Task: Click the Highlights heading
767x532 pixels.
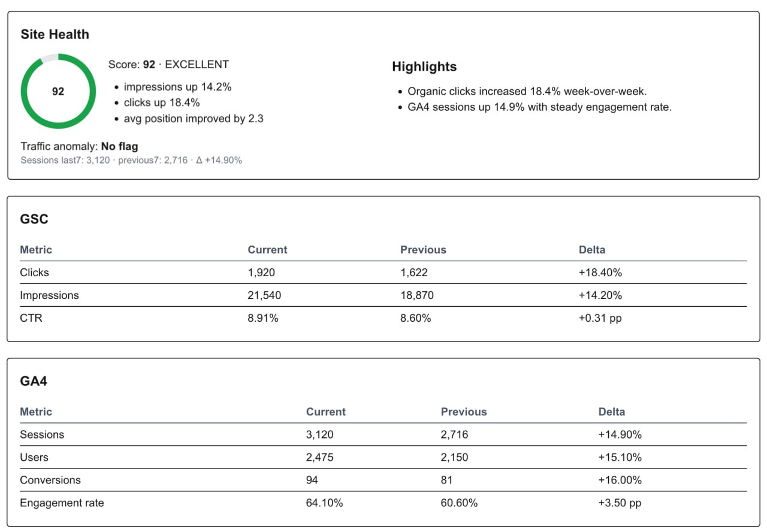Action: tap(424, 66)
